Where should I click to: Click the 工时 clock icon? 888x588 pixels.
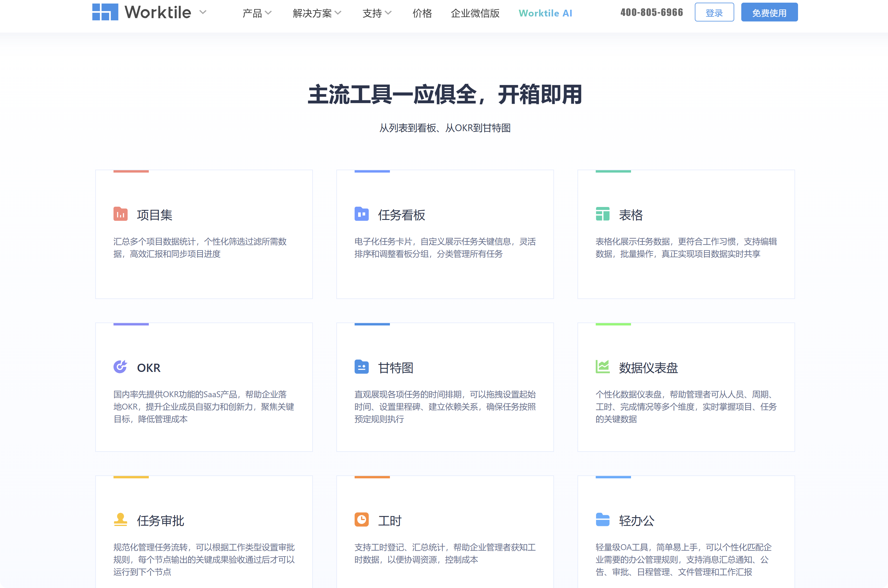pos(362,520)
